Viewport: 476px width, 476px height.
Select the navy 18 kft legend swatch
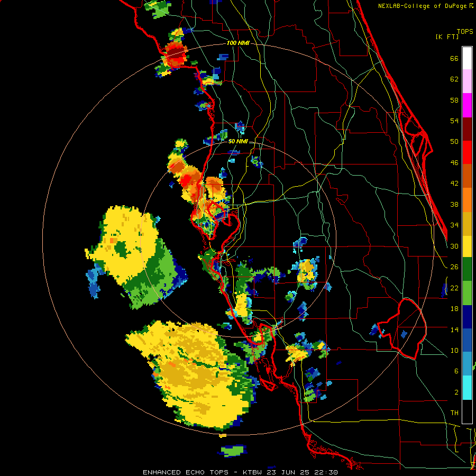(467, 317)
